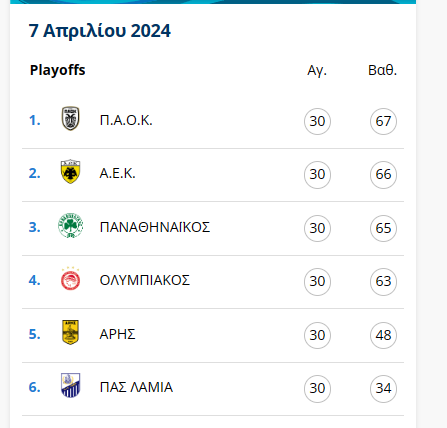Viewport: 447px width, 428px height.
Task: Select the ΟΛΥΜΠΙΑΚΟΣ team name
Action: 145,280
